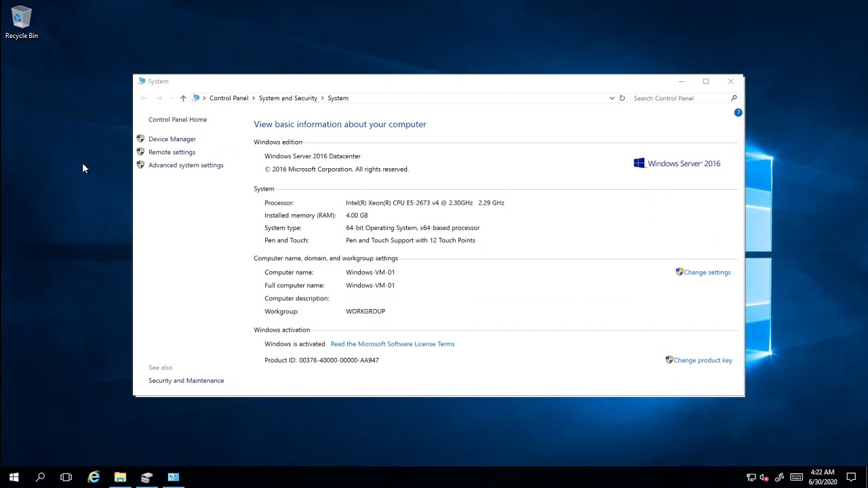Click the search magnifier in Control Panel
Screen dimensions: 868x488
point(734,98)
